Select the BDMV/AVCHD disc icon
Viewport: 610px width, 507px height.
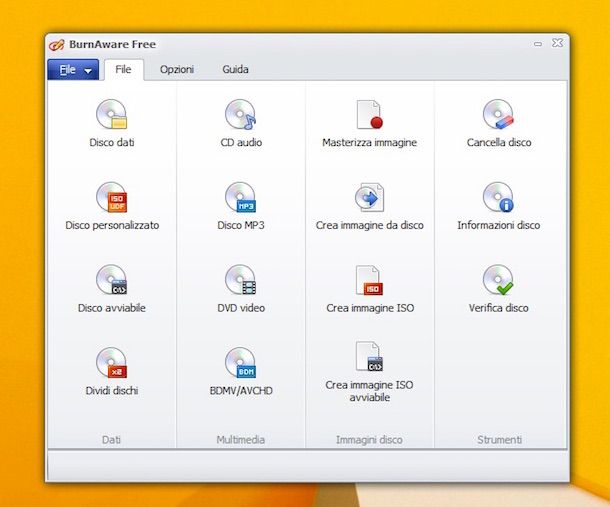tap(240, 363)
